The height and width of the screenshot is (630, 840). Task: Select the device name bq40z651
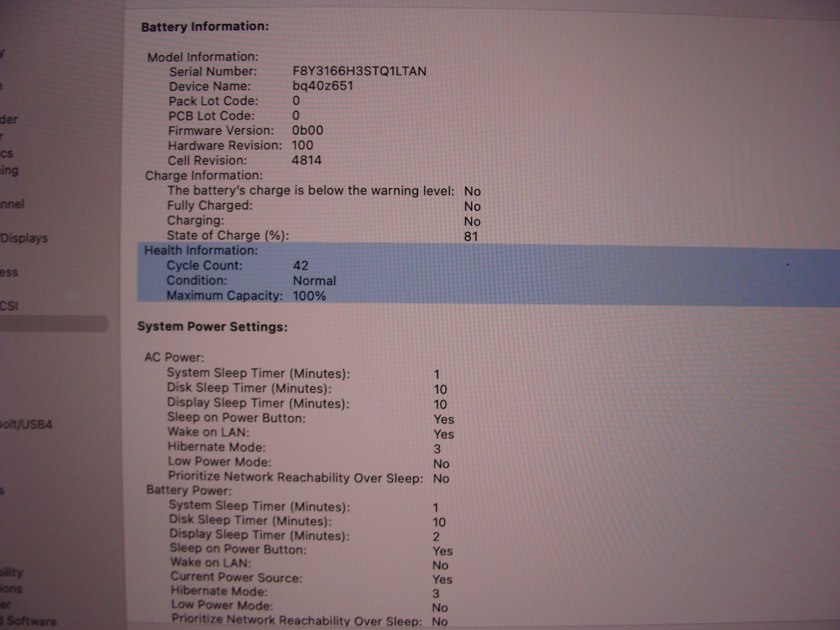pyautogui.click(x=323, y=86)
